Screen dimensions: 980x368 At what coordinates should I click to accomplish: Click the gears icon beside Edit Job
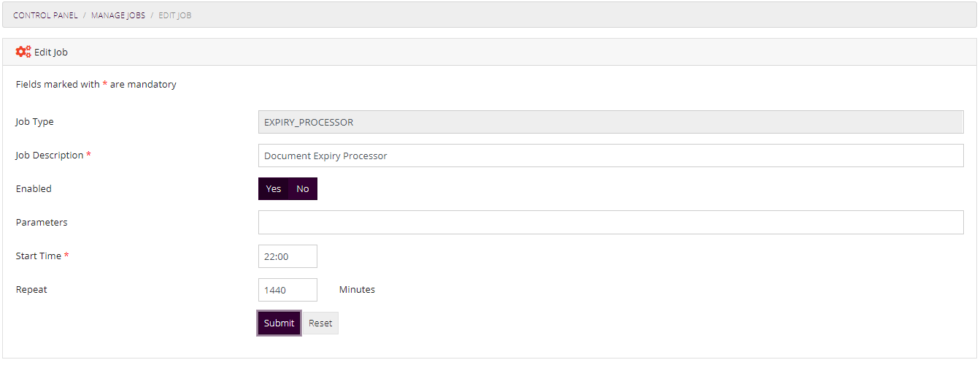[23, 52]
